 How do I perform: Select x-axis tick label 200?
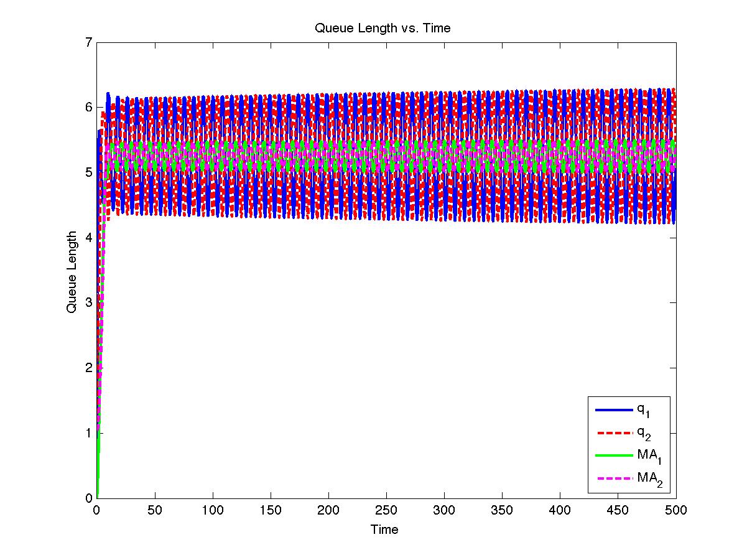coord(328,510)
